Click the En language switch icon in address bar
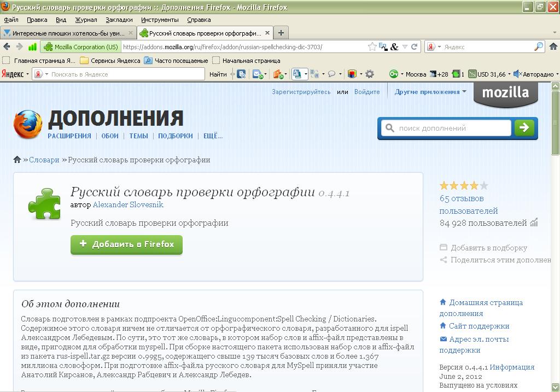This screenshot has width=560, height=392. tap(383, 46)
